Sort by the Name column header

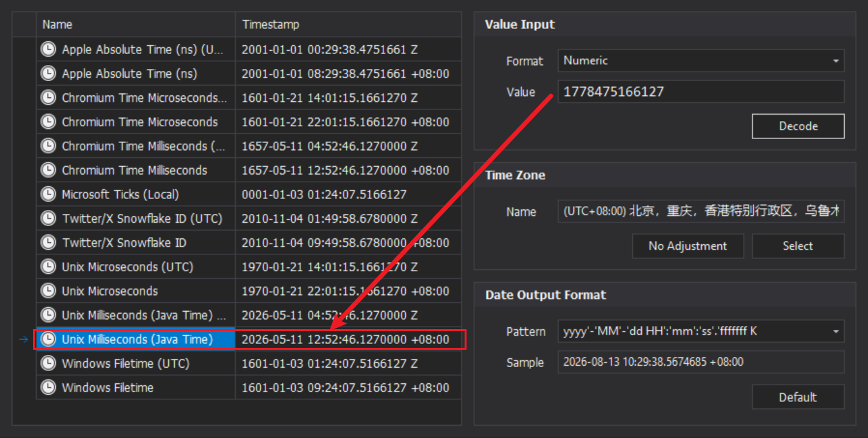pos(136,24)
